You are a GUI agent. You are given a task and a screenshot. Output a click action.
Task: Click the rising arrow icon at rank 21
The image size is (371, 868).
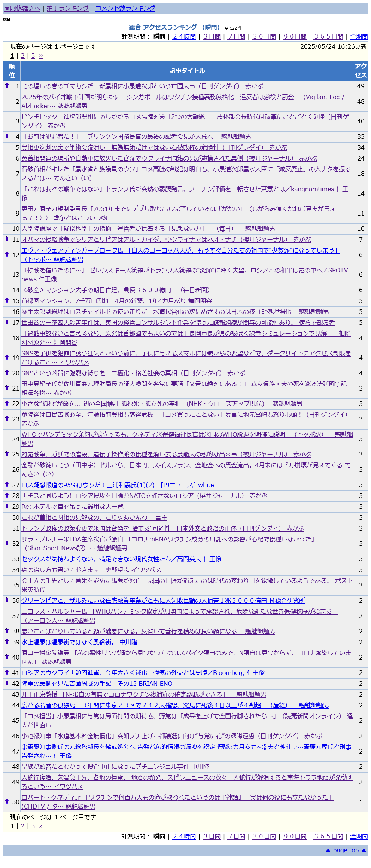[x=7, y=388]
